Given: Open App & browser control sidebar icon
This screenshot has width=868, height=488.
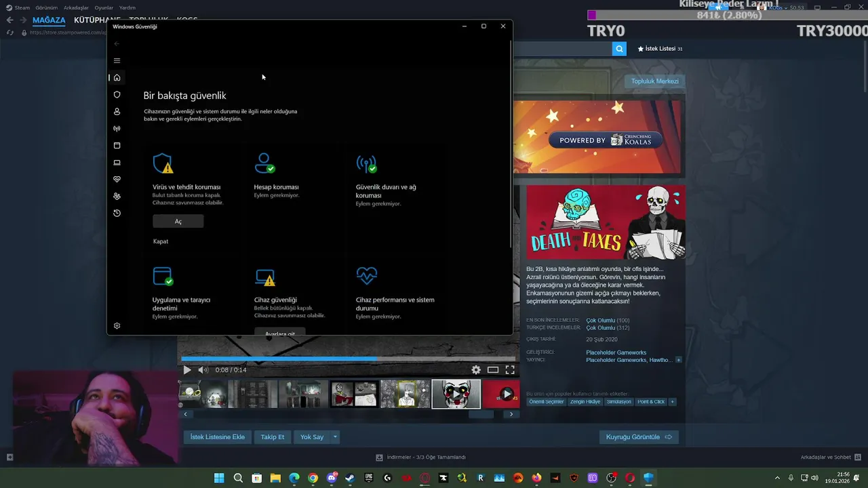Looking at the screenshot, I should coord(117,145).
